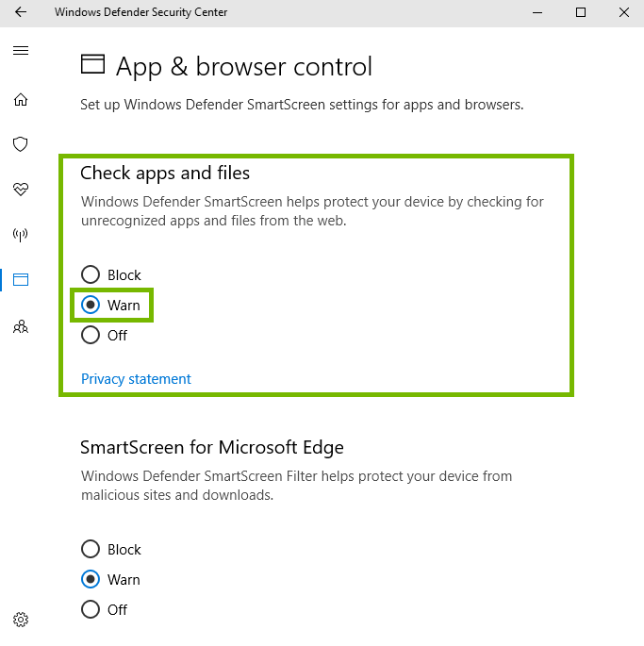
Task: Click the Check apps and files heading
Action: click(165, 173)
